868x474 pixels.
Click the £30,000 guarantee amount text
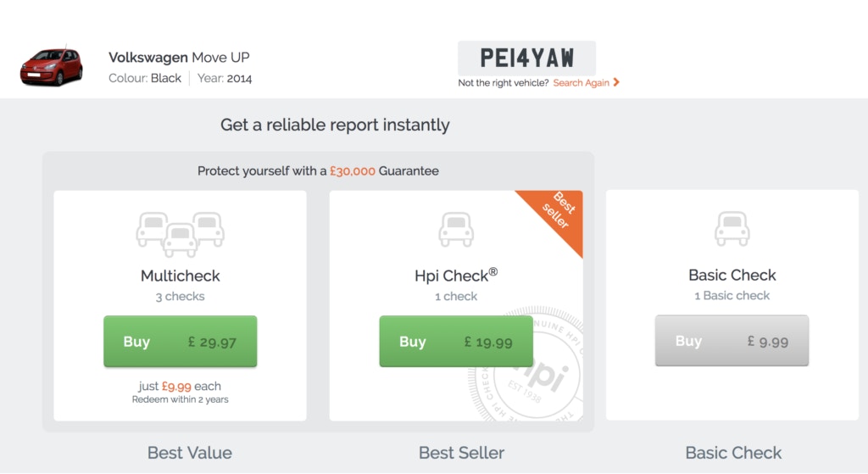click(352, 170)
